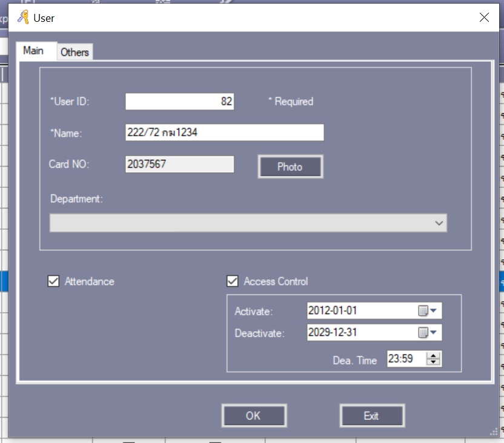
Task: Uncheck the Access Control checkbox
Action: pos(232,281)
